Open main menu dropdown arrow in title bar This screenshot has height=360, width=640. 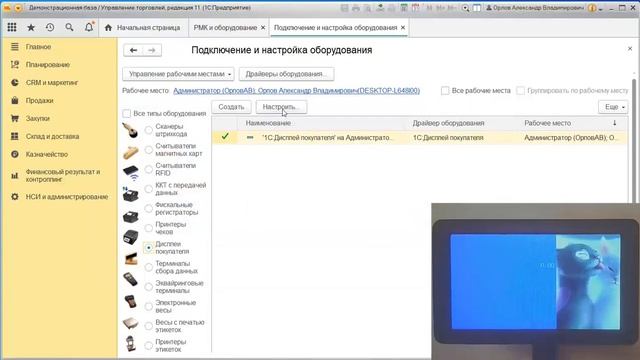click(x=18, y=8)
